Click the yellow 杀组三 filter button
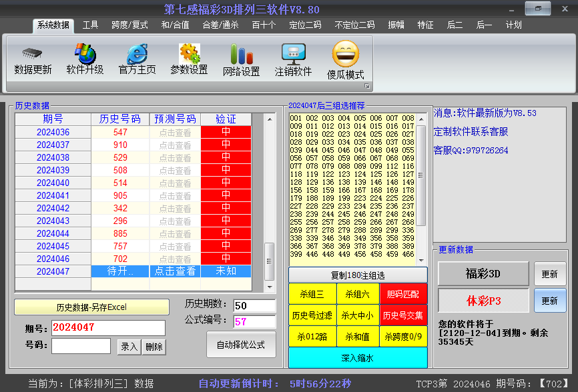The image size is (578, 392). (311, 294)
